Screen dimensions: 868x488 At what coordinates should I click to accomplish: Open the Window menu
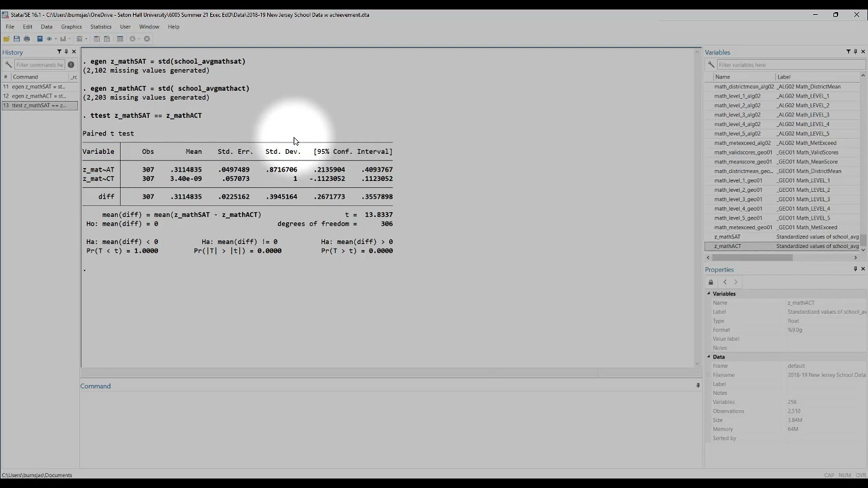pyautogui.click(x=149, y=27)
